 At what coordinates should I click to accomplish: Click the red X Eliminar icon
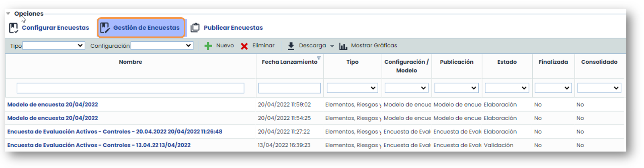pyautogui.click(x=244, y=46)
